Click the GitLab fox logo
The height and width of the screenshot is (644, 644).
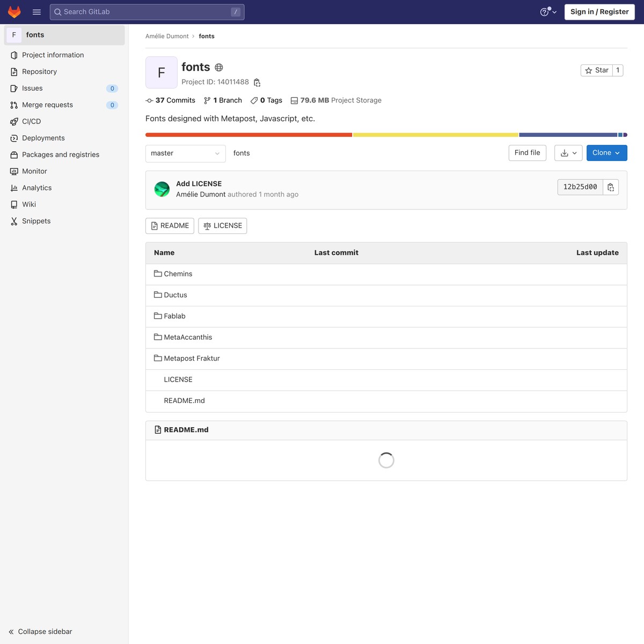pyautogui.click(x=14, y=12)
